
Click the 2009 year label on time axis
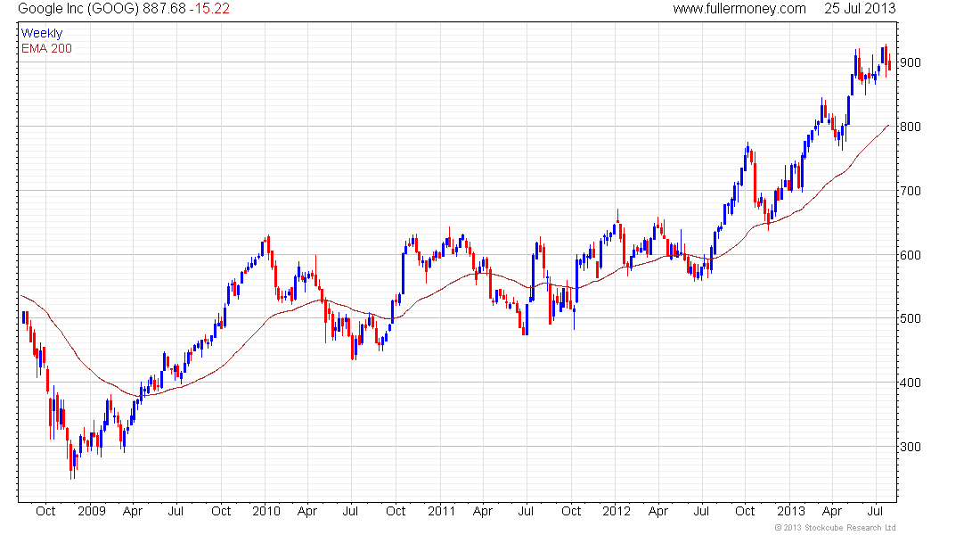[92, 511]
